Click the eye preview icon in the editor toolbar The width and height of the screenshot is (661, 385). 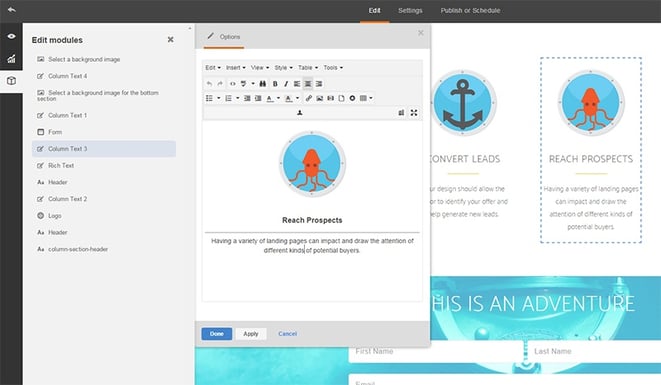pos(232,84)
